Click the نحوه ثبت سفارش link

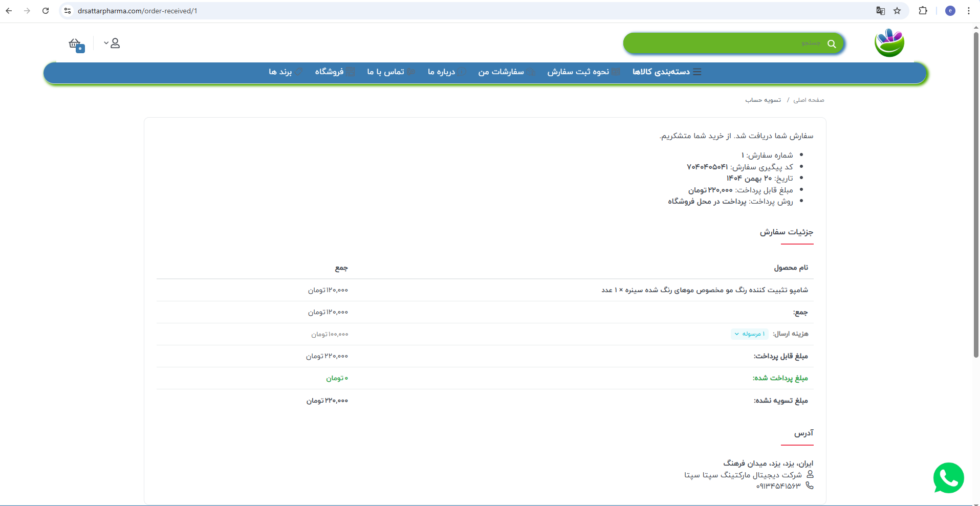click(583, 72)
